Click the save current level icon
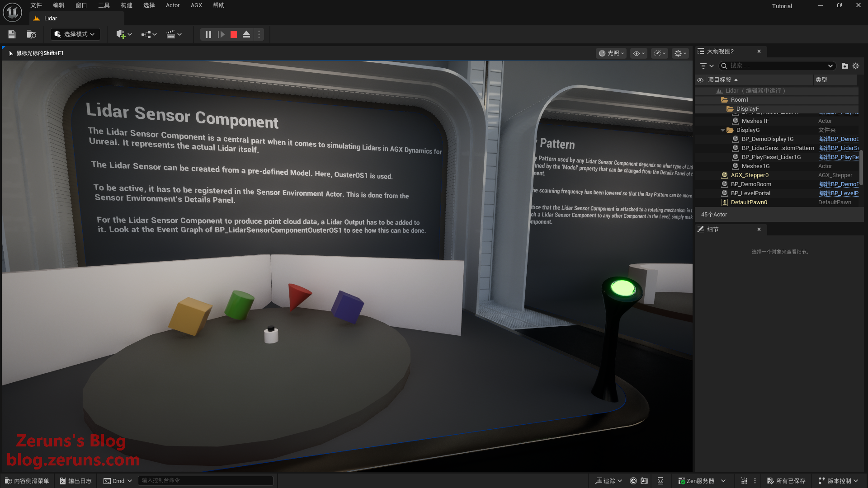This screenshot has width=868, height=488. pyautogui.click(x=12, y=34)
